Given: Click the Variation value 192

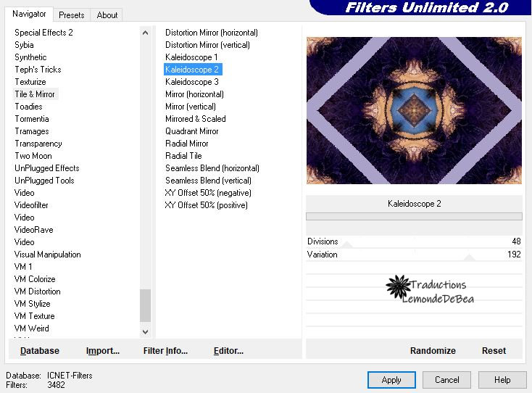Looking at the screenshot, I should click(514, 255).
